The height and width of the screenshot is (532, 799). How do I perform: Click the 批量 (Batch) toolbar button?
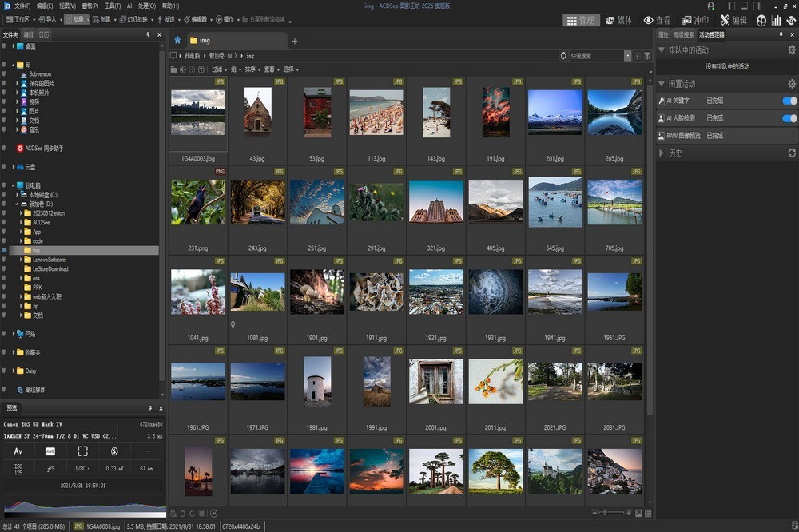(x=78, y=19)
